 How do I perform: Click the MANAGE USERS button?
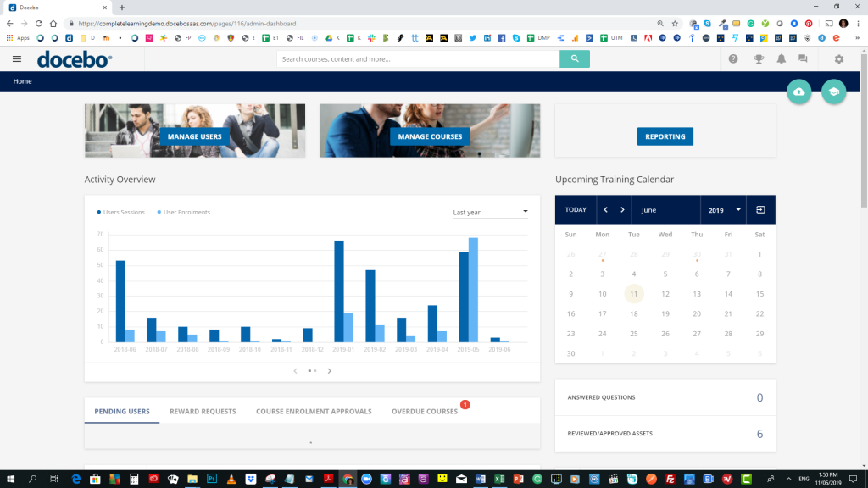(193, 136)
